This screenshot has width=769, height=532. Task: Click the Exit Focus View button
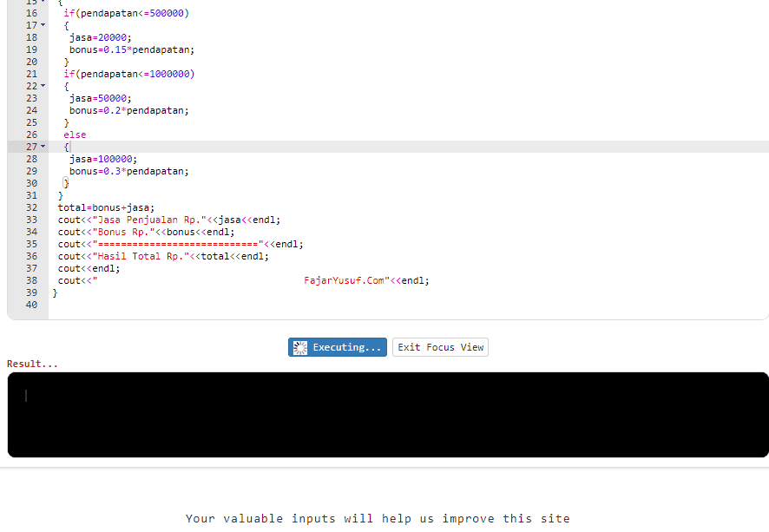tap(439, 347)
